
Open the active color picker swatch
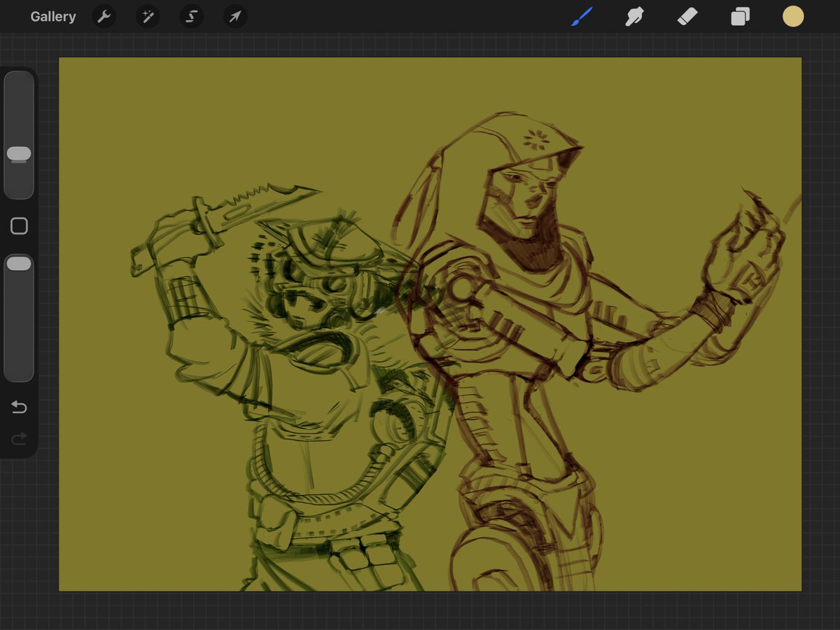(x=793, y=17)
